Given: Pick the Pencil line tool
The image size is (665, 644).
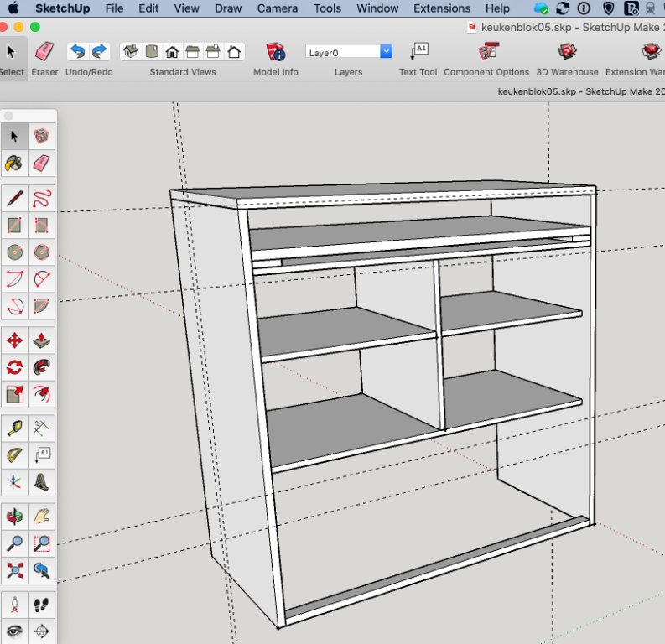Looking at the screenshot, I should pos(14,199).
